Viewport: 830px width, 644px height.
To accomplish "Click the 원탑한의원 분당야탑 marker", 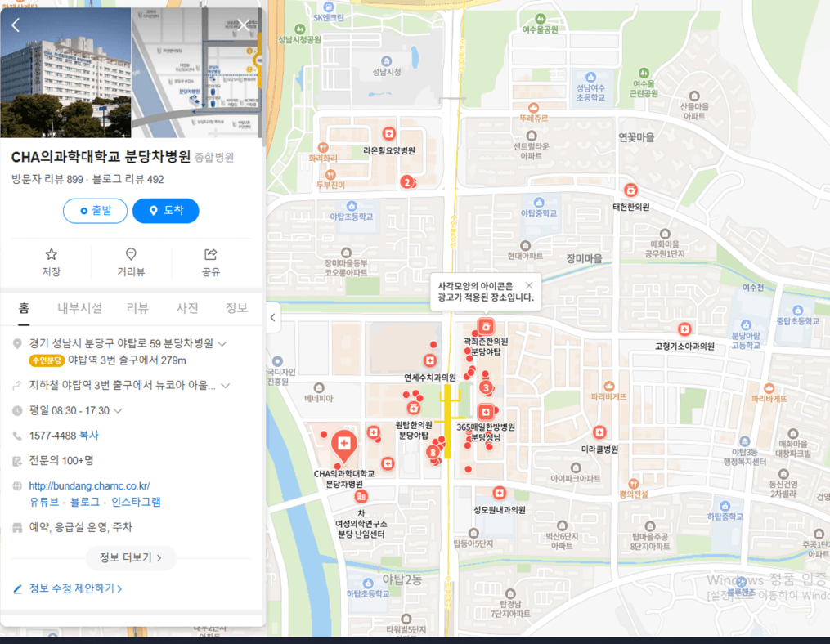I will [x=414, y=408].
